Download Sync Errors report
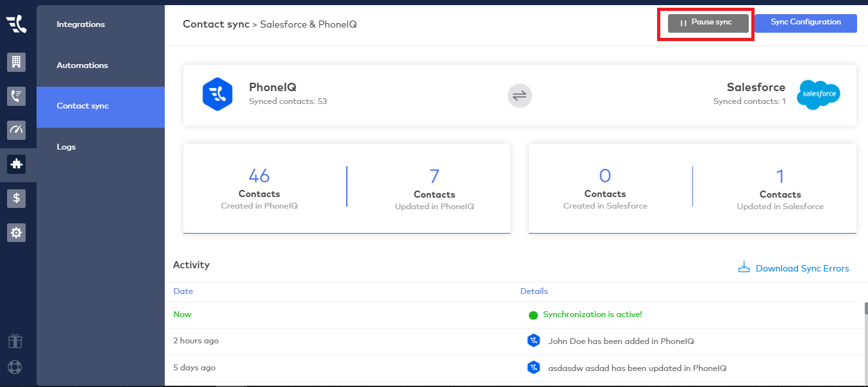The width and height of the screenshot is (868, 387). (x=794, y=268)
